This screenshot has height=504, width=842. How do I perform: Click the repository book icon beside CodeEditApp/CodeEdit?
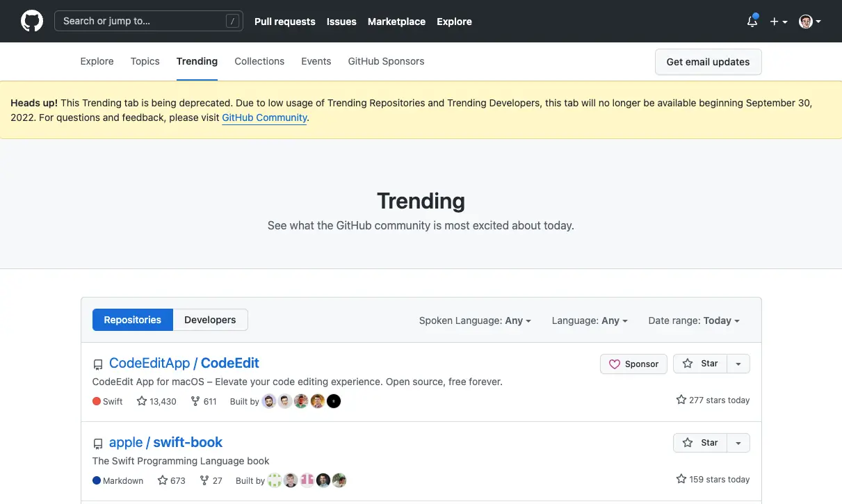pos(98,364)
